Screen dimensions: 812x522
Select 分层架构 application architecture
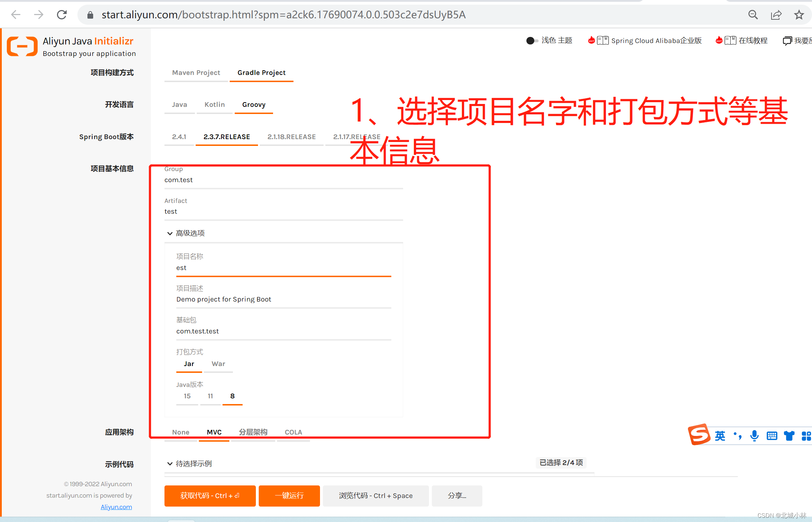253,432
